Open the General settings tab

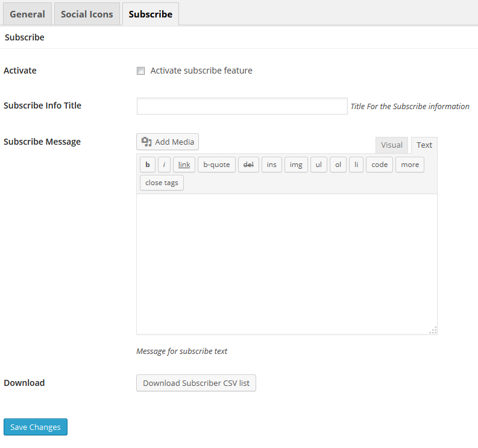click(28, 14)
